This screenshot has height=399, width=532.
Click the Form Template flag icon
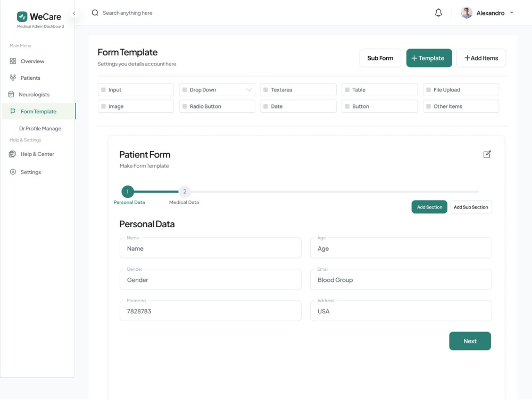click(13, 111)
